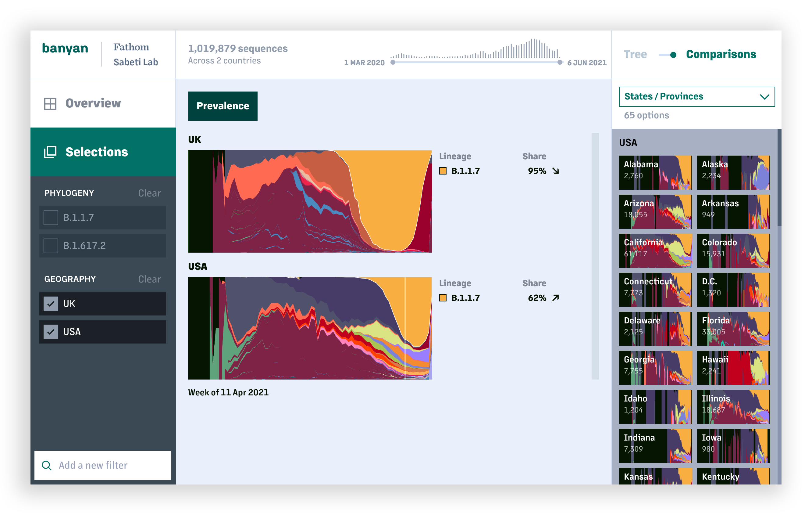Check the B.1.1.7 phylogeny checkbox
Viewport: 812px width, 515px height.
click(x=51, y=218)
